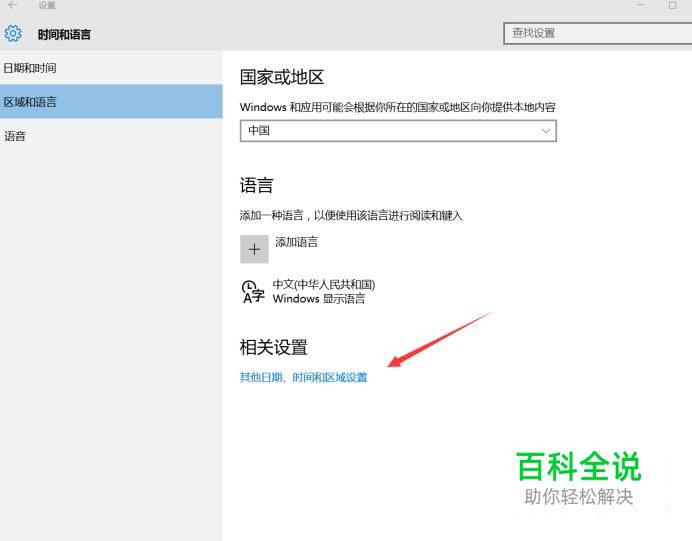The width and height of the screenshot is (692, 541).
Task: Click the 相关设置 heading
Action: [x=274, y=347]
